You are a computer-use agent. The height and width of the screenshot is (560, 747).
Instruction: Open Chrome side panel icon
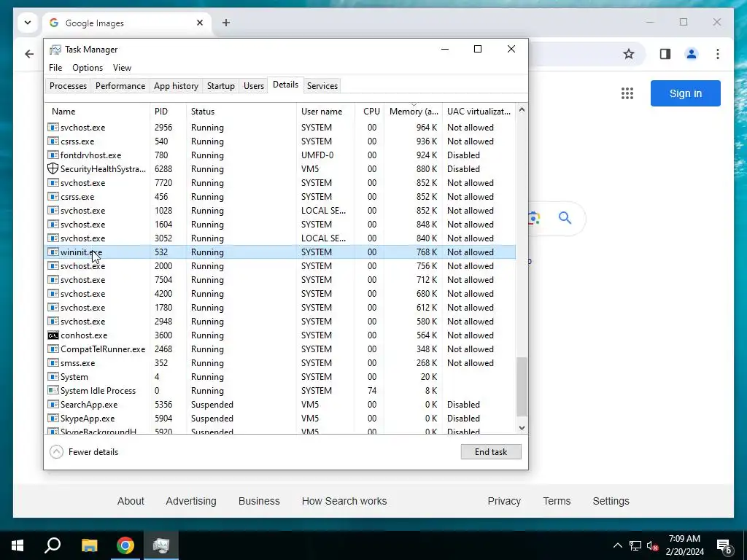(x=665, y=54)
